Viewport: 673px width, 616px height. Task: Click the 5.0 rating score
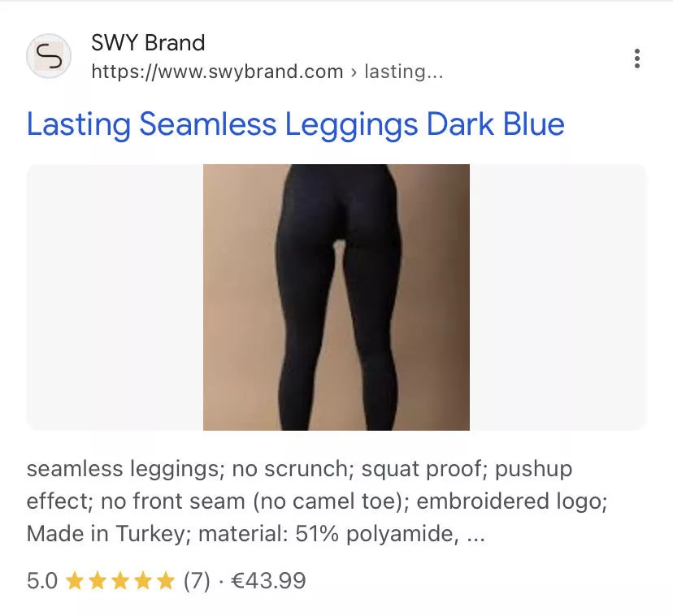[x=42, y=581]
